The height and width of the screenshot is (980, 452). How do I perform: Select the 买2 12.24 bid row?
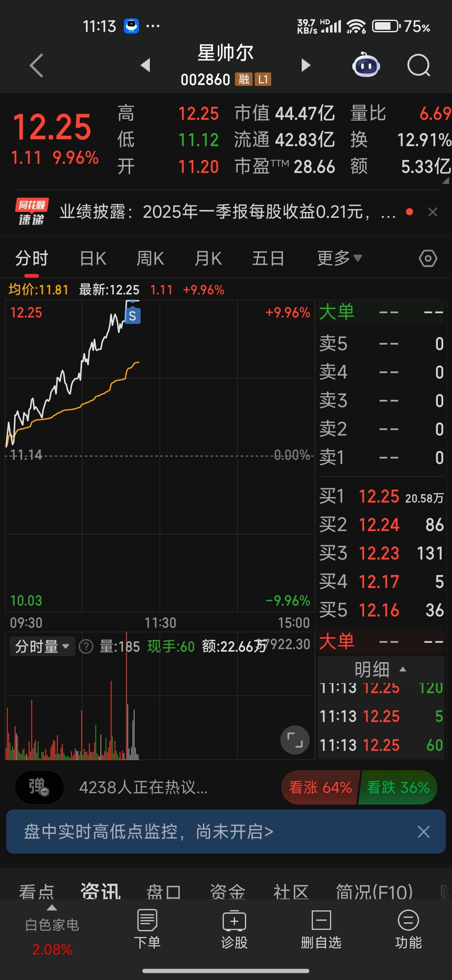point(381,525)
